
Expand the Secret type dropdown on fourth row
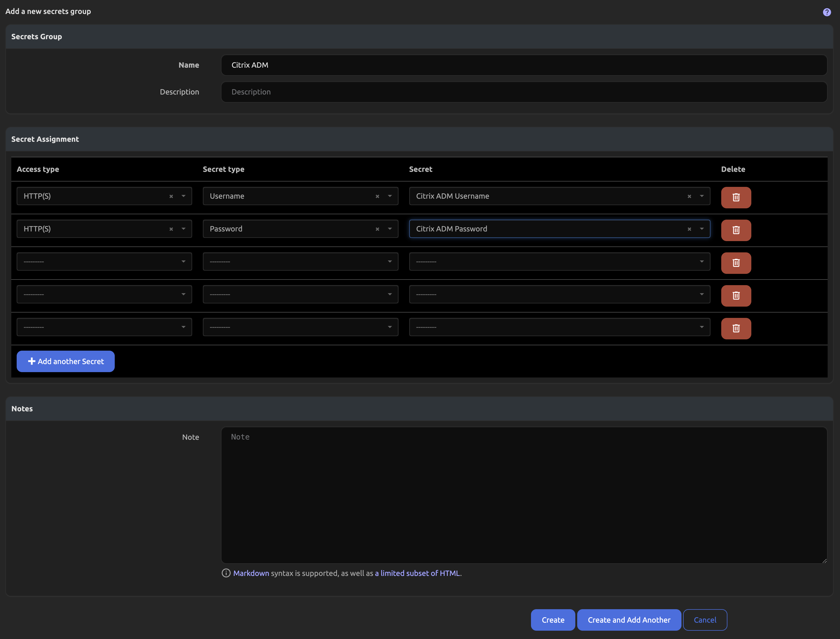tap(389, 294)
